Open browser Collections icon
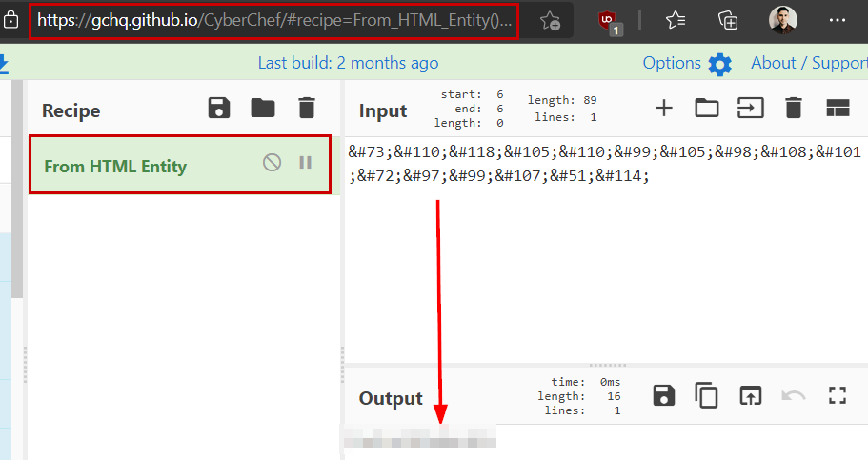The image size is (868, 460). [x=727, y=21]
